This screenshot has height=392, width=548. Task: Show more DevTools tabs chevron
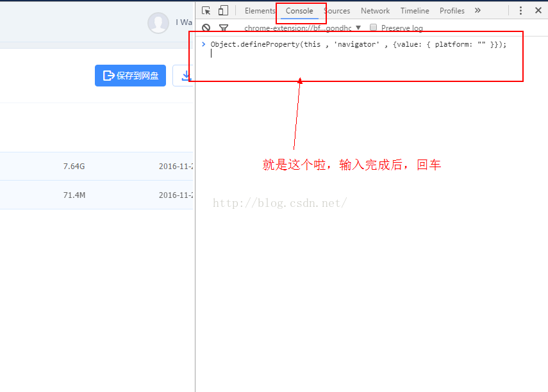coord(477,10)
